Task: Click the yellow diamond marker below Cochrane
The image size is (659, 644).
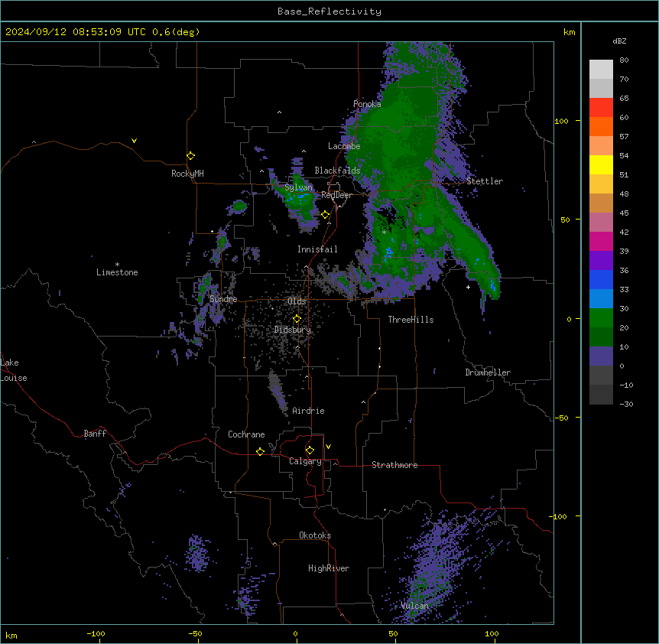Action: point(261,451)
